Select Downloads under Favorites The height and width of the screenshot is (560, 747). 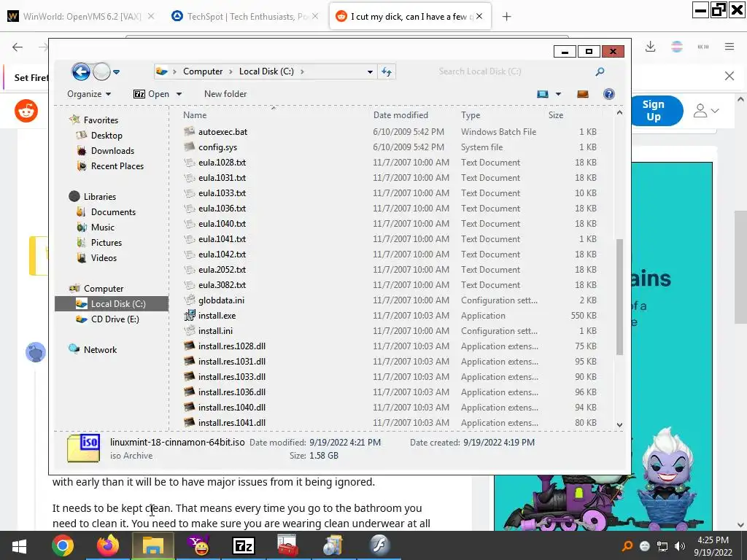click(112, 150)
